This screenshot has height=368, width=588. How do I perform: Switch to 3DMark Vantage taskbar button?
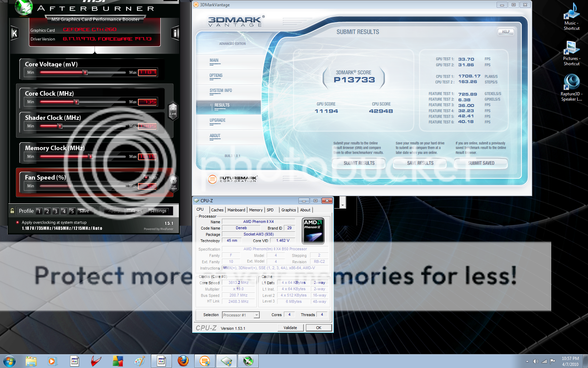click(x=205, y=361)
